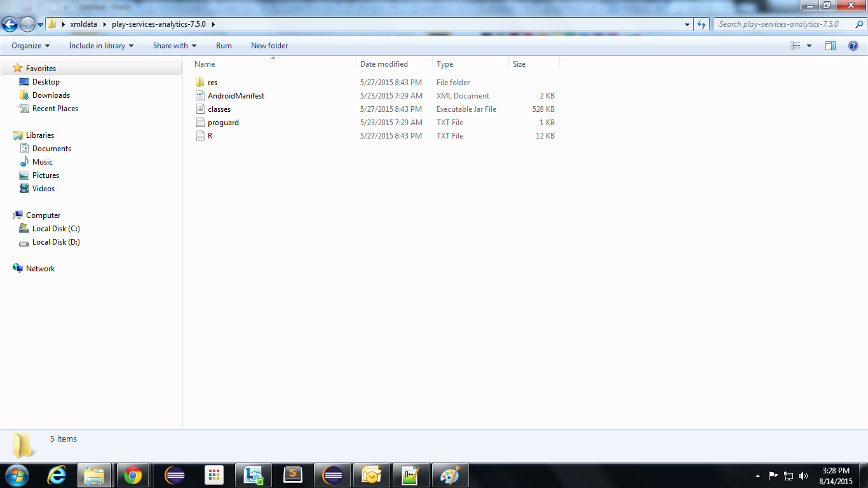
Task: Open Local Disk (C:)
Action: [x=56, y=229]
